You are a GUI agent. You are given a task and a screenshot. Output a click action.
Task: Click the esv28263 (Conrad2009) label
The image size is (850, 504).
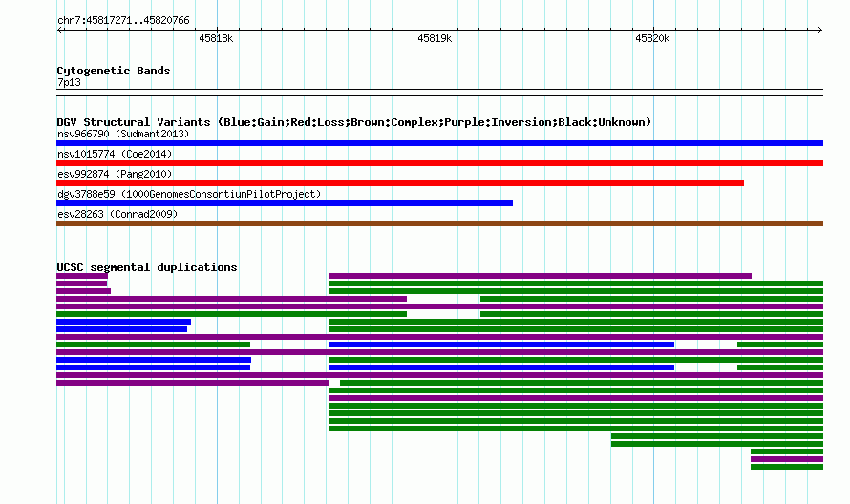click(x=117, y=214)
